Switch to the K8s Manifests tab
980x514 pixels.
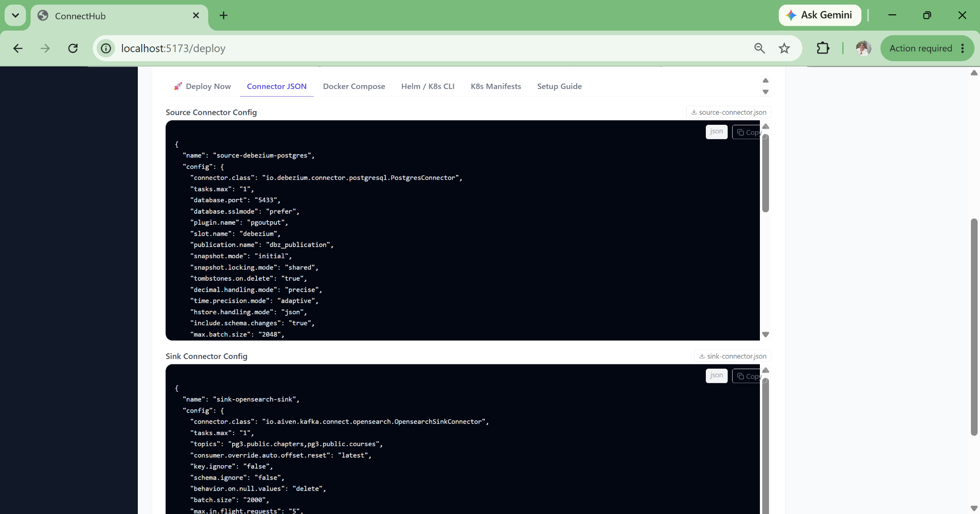[496, 87]
